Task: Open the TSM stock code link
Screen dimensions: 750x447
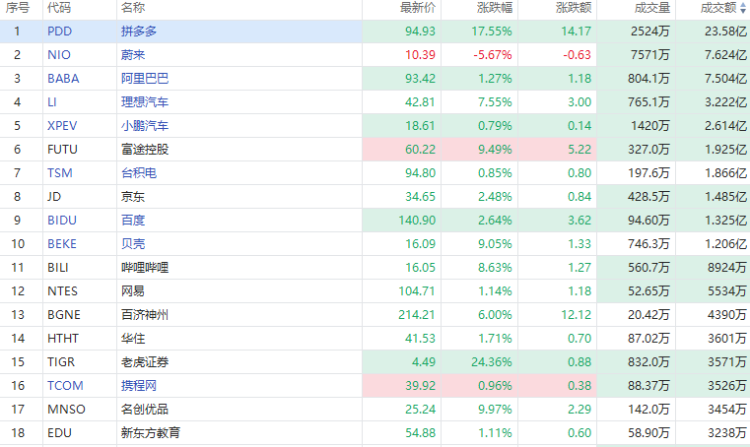Action: click(x=60, y=173)
